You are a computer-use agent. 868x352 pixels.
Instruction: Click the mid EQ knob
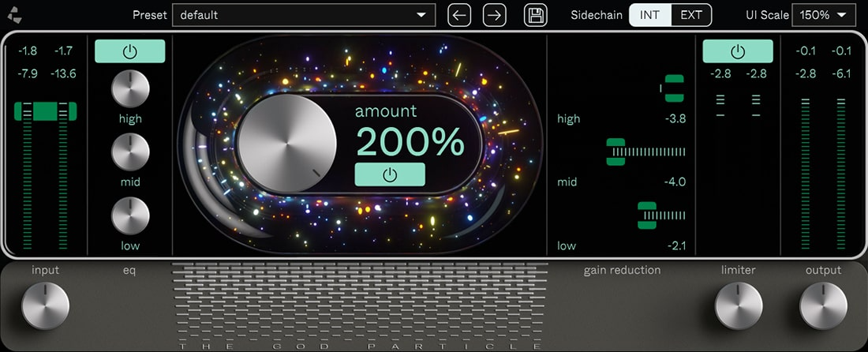click(130, 152)
